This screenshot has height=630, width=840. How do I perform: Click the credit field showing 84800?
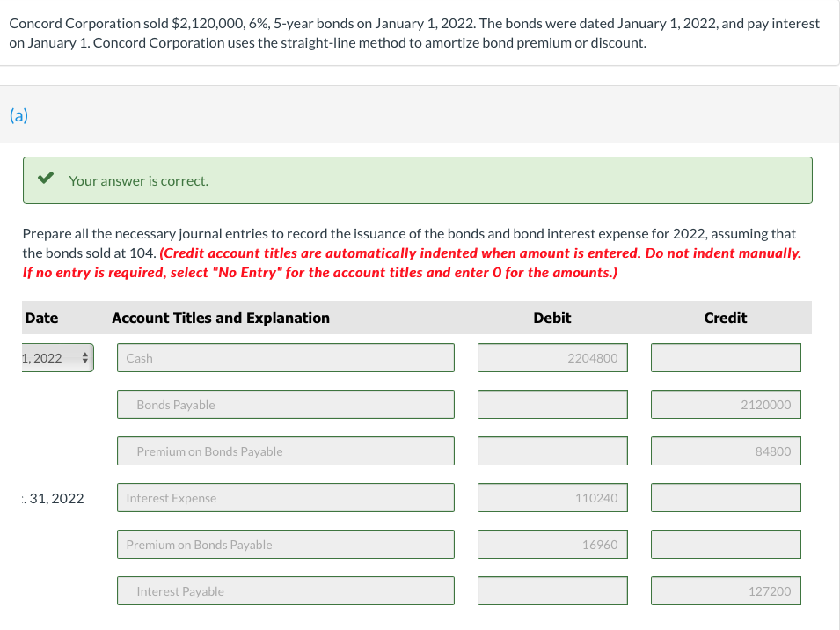[x=726, y=451]
